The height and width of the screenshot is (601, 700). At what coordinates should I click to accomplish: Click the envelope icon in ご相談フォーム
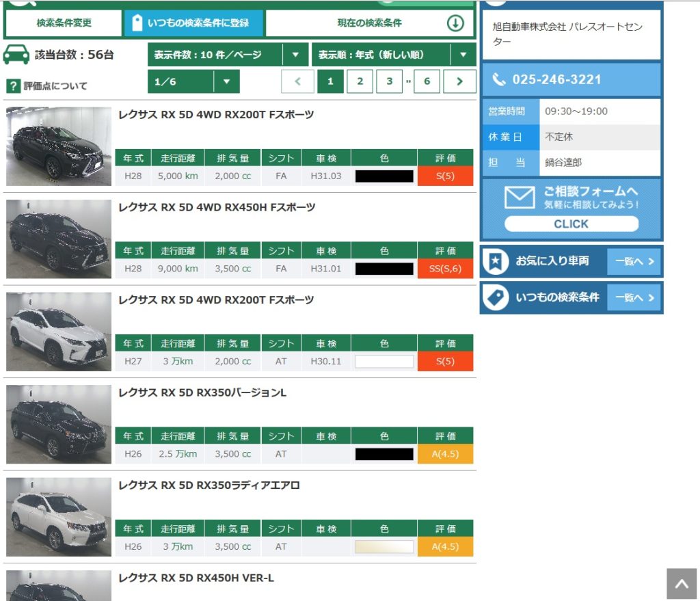(x=520, y=198)
